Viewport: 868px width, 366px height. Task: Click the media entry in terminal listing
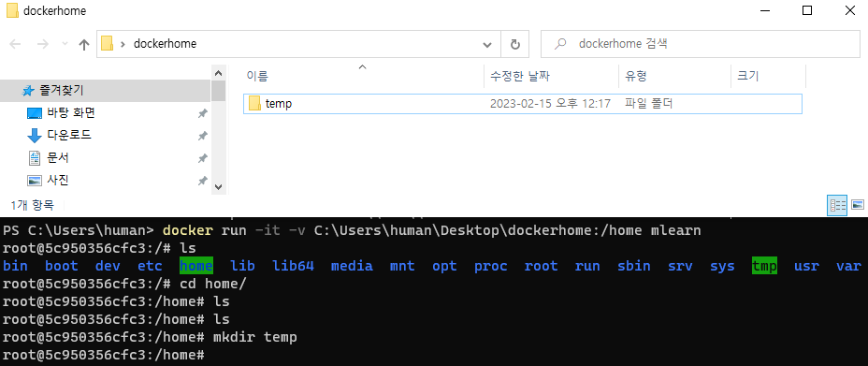point(352,267)
